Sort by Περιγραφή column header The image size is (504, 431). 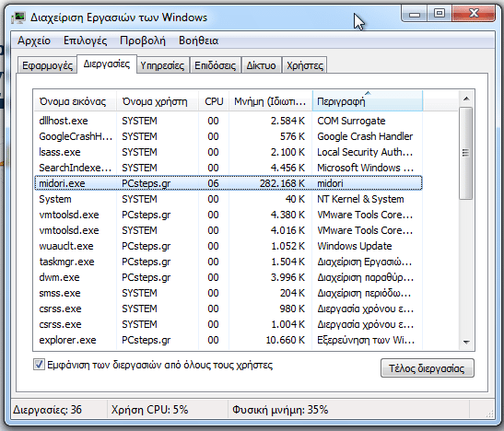367,101
